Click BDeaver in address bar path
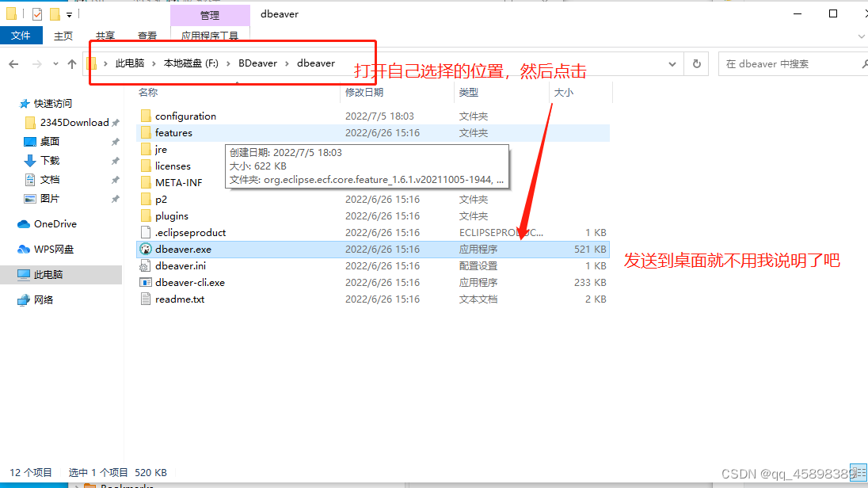The height and width of the screenshot is (488, 868). click(x=258, y=63)
